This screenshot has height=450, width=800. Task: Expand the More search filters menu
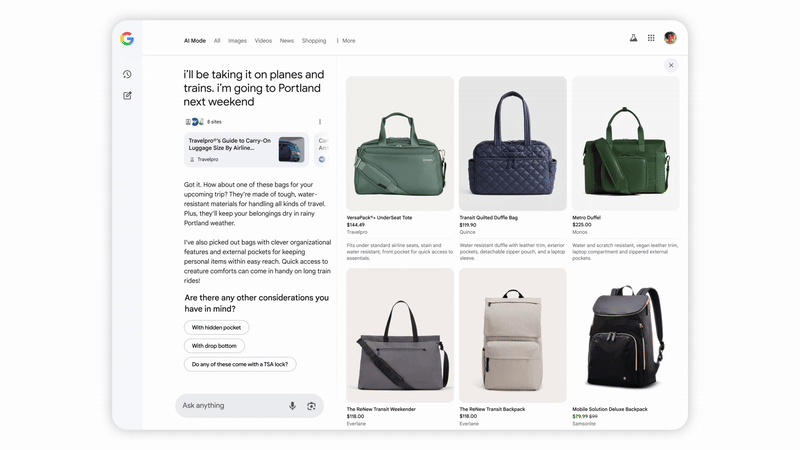point(346,41)
